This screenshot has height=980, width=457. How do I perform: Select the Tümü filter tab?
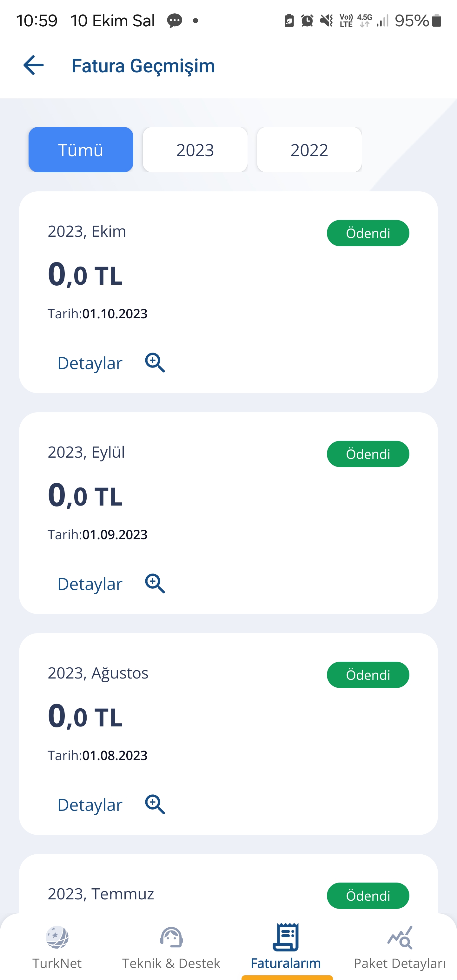click(x=81, y=149)
